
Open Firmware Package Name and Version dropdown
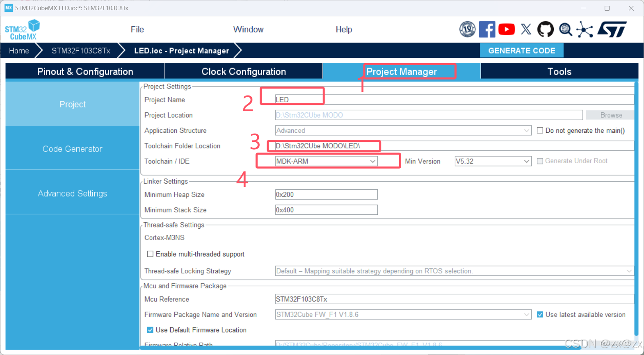(x=403, y=314)
